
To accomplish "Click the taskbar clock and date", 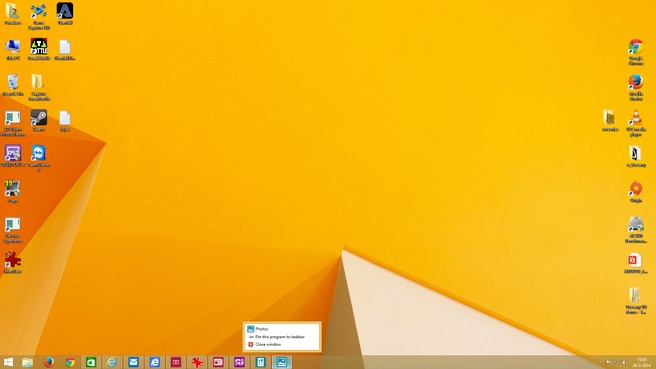I will 641,362.
